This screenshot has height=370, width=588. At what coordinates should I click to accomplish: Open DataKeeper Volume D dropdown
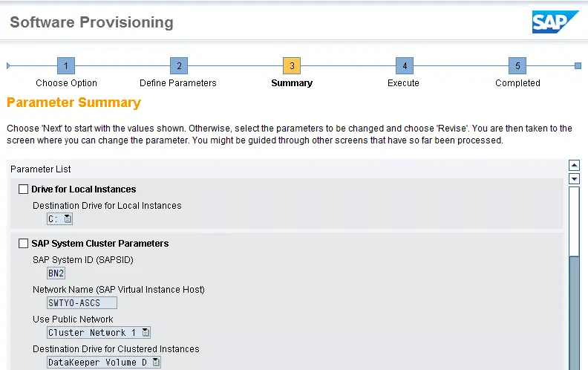click(x=156, y=362)
